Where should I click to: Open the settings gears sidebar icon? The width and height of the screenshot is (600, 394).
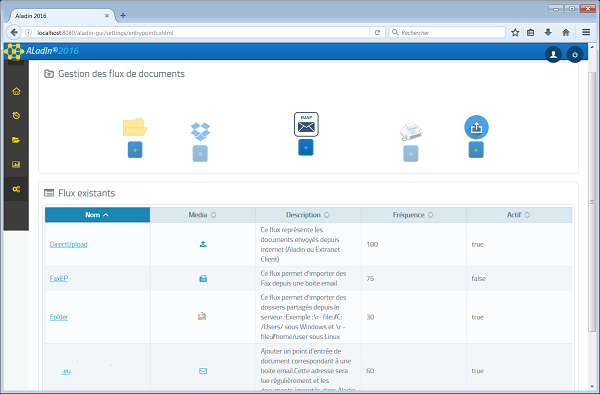pyautogui.click(x=16, y=189)
